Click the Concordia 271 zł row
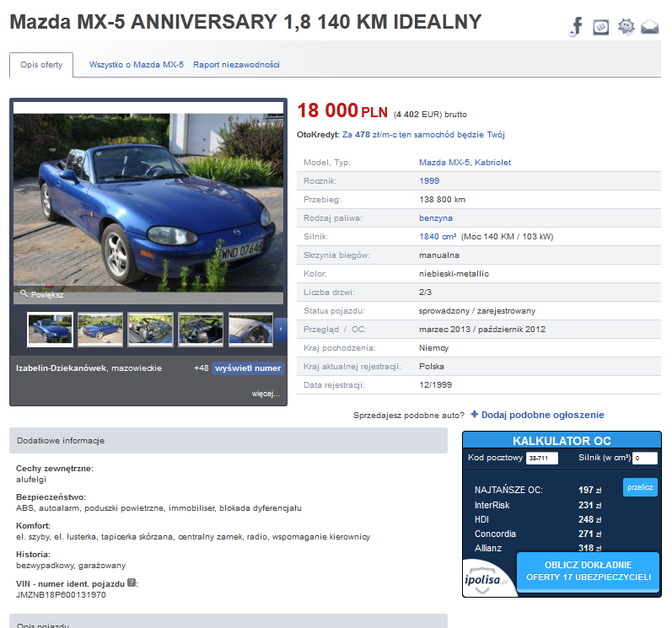 538,534
